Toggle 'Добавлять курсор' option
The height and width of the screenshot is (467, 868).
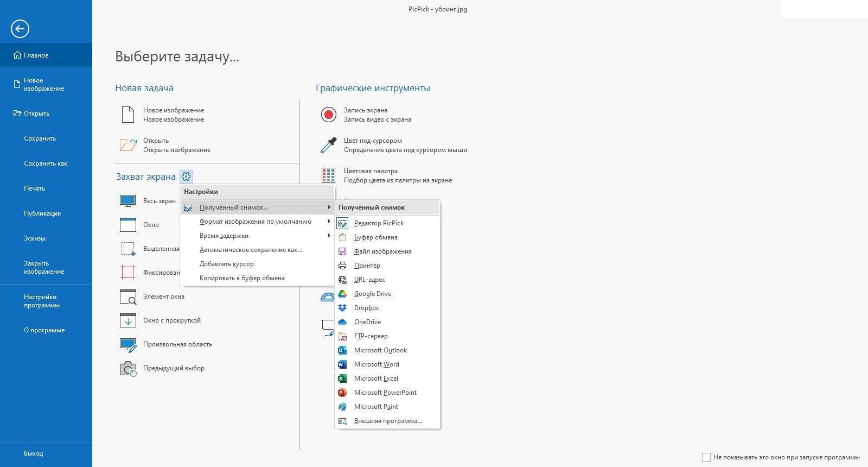(x=227, y=264)
